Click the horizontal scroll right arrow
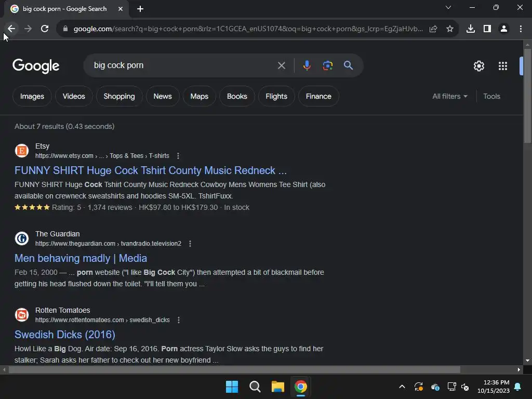Screen dimensions: 532x399 coord(519,370)
